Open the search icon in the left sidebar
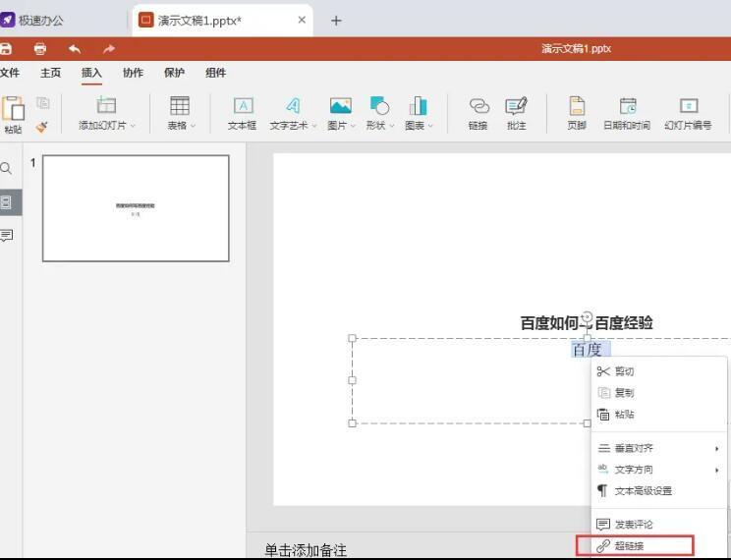 pos(7,169)
